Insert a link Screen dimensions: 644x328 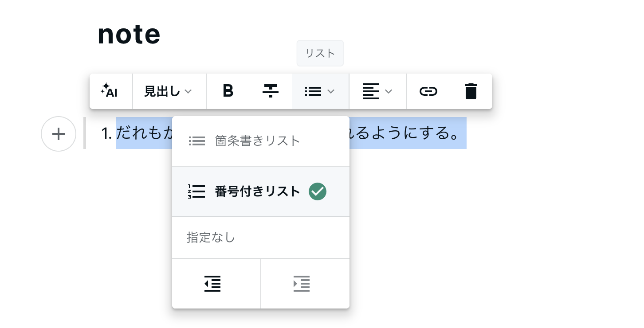pos(428,91)
